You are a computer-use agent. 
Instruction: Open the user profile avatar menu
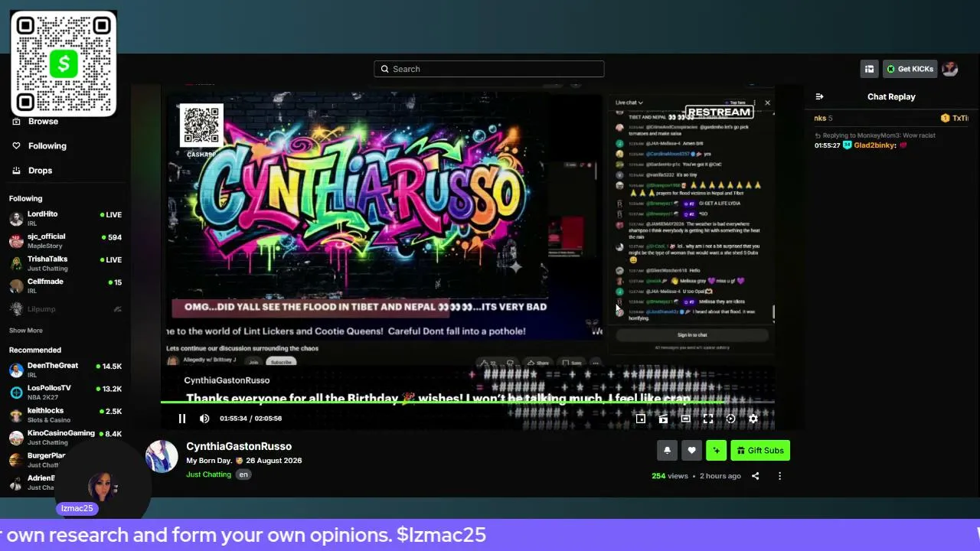pyautogui.click(x=950, y=69)
